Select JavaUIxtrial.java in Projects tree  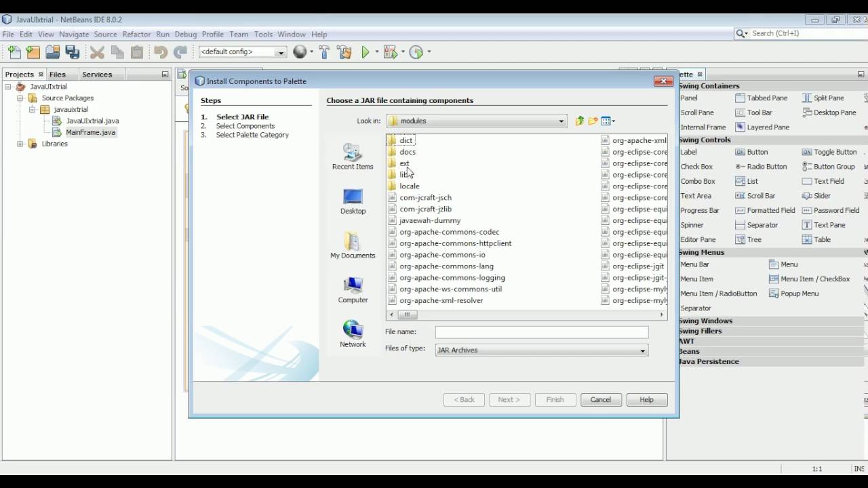click(86, 121)
